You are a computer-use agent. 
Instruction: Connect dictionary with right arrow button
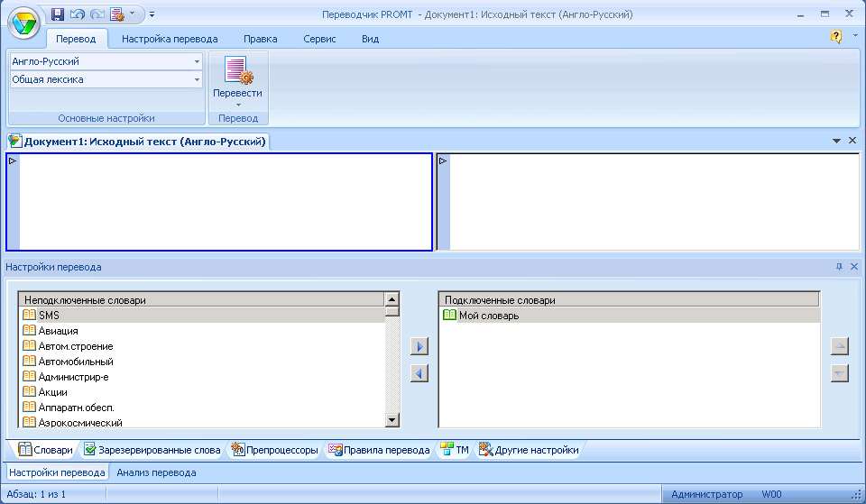point(419,347)
